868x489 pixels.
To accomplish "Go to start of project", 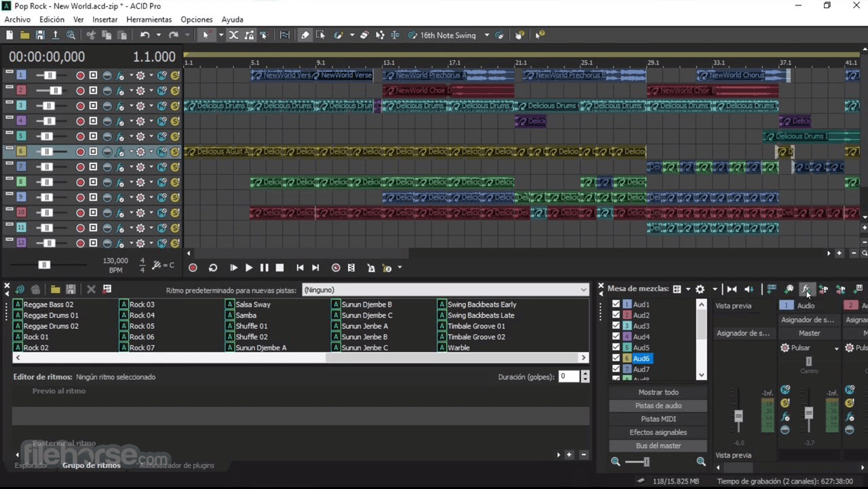I will click(x=300, y=268).
